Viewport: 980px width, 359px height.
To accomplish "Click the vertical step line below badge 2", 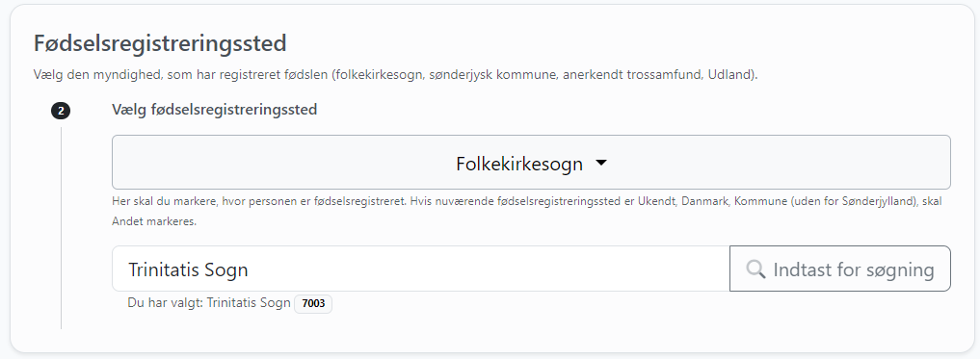I will point(62,228).
